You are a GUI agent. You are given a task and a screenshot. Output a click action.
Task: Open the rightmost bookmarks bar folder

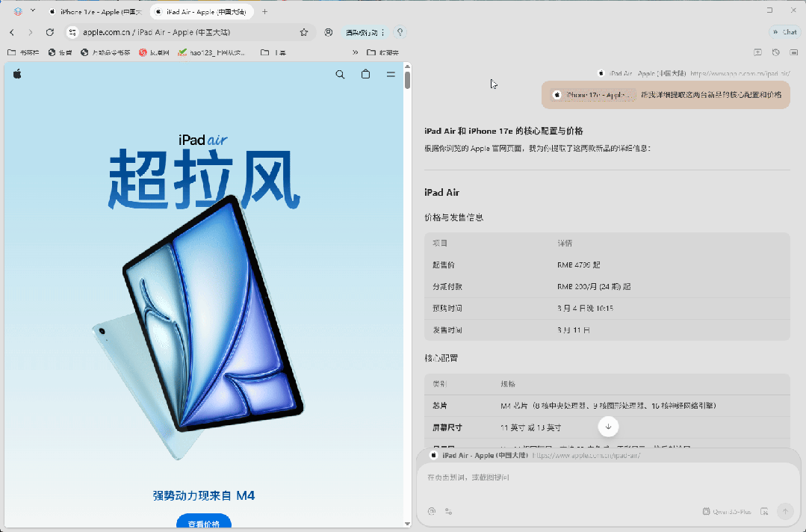click(x=382, y=52)
